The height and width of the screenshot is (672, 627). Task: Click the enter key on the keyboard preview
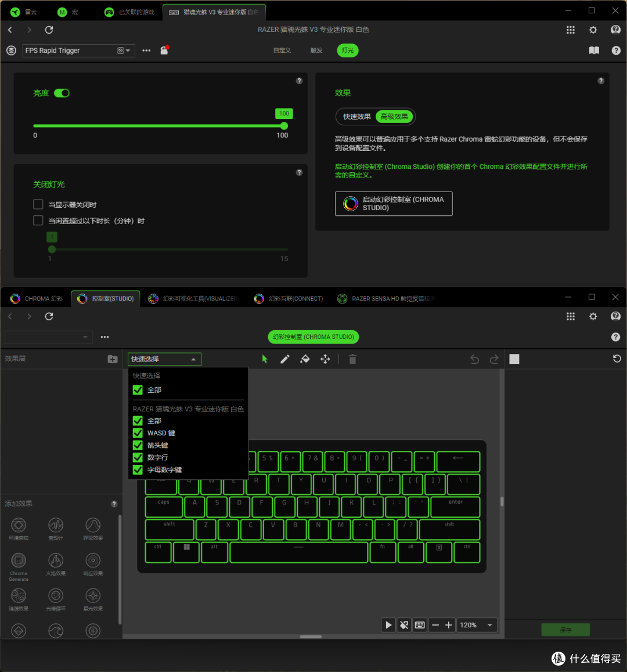(455, 507)
